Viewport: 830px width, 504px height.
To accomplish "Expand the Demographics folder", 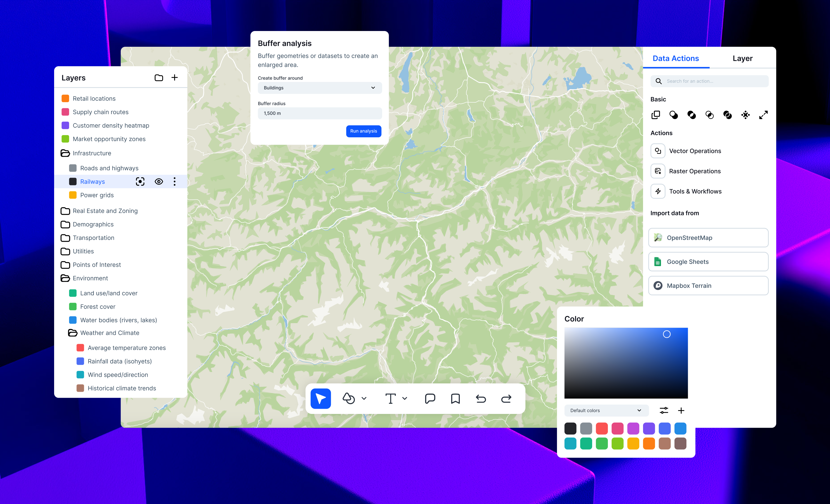I will pyautogui.click(x=93, y=224).
